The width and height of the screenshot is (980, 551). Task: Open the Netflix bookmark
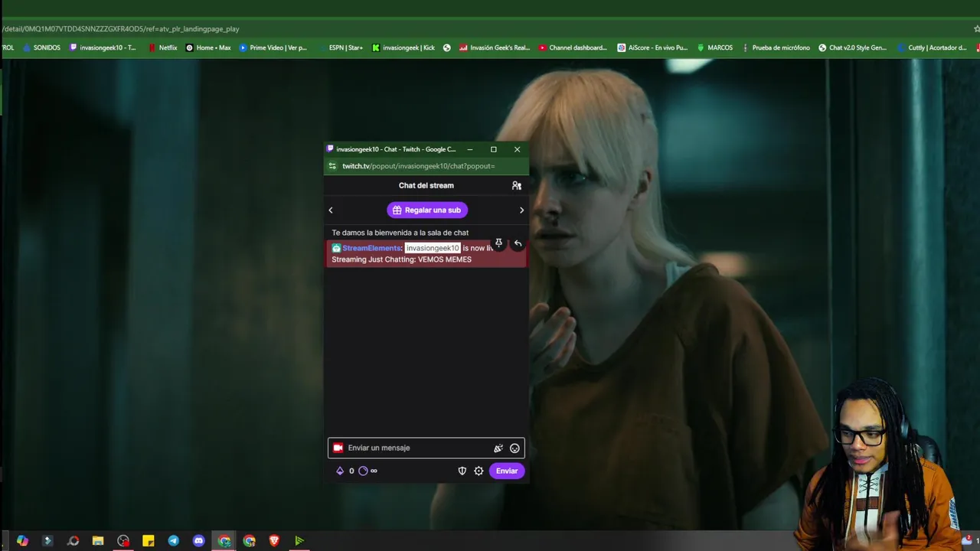click(163, 47)
